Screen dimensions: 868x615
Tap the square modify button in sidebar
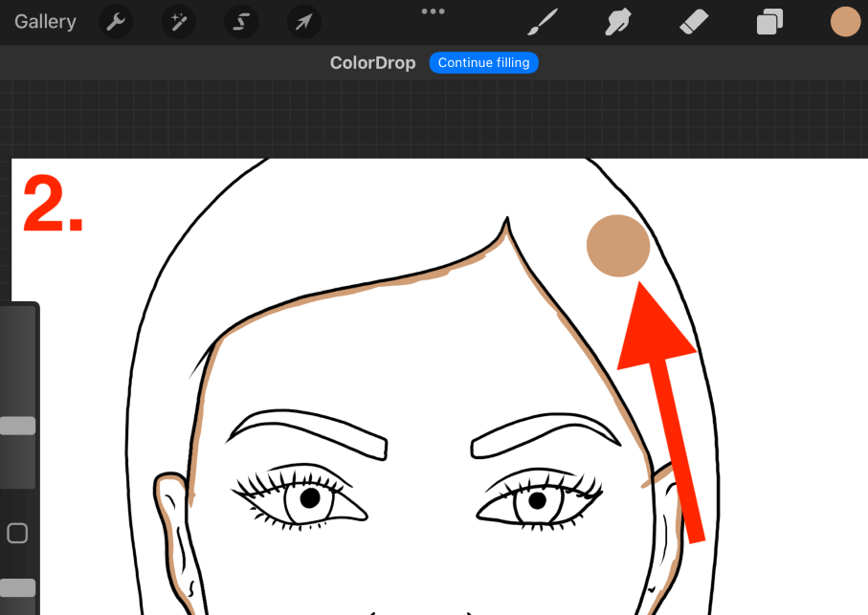[17, 533]
